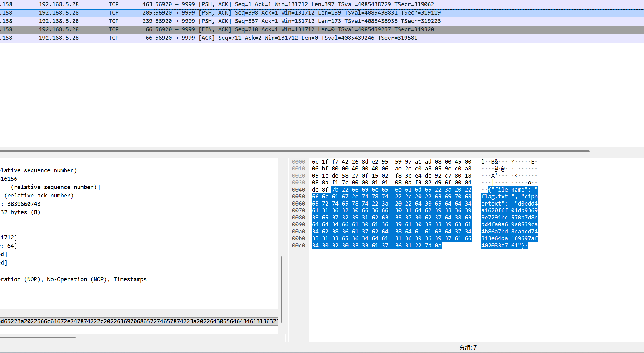Click the details pane horizontal scrollbar
Image resolution: width=644 pixels, height=353 pixels.
38,337
